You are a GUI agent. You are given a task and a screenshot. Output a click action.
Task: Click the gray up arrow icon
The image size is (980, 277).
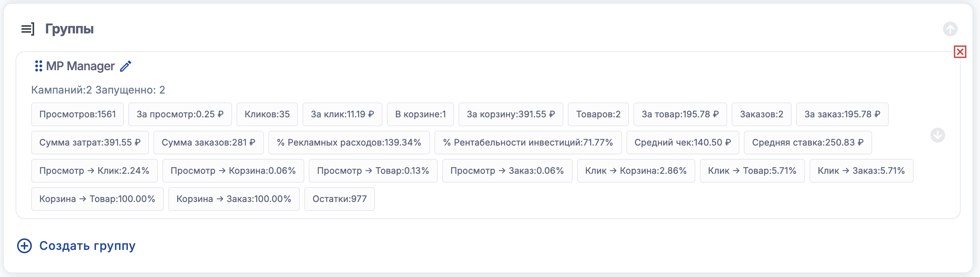950,29
